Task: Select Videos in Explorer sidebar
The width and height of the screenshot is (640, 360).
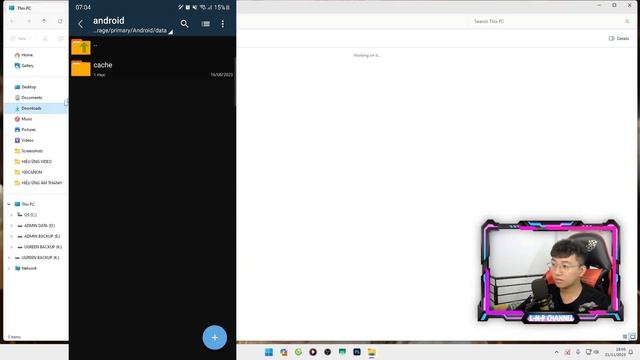Action: pyautogui.click(x=24, y=140)
